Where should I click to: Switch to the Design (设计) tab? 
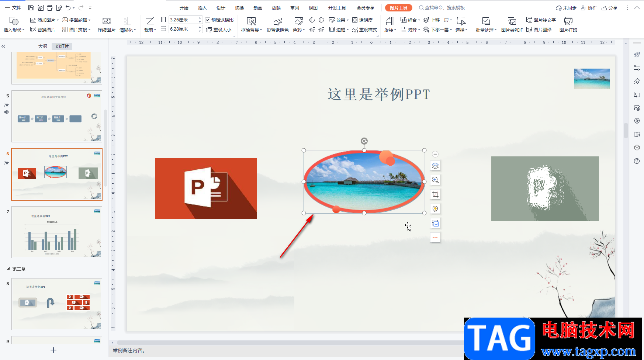pos(221,8)
